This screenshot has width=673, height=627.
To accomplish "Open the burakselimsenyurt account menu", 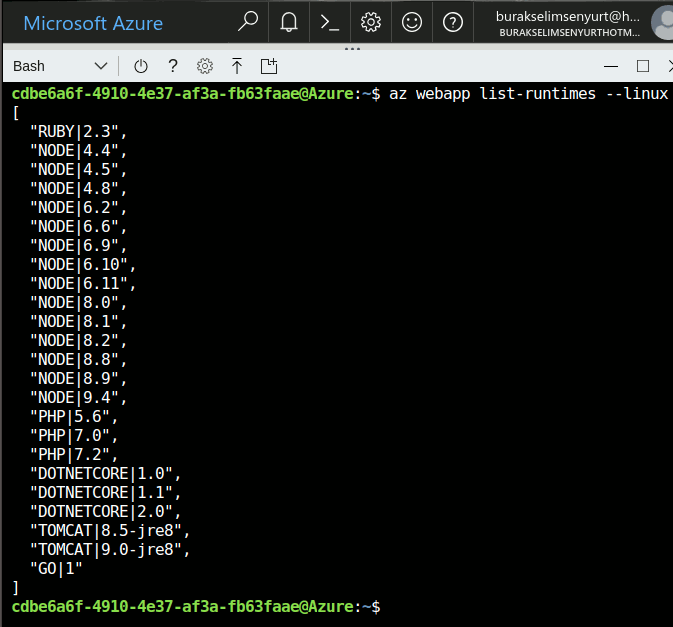I will (x=567, y=22).
